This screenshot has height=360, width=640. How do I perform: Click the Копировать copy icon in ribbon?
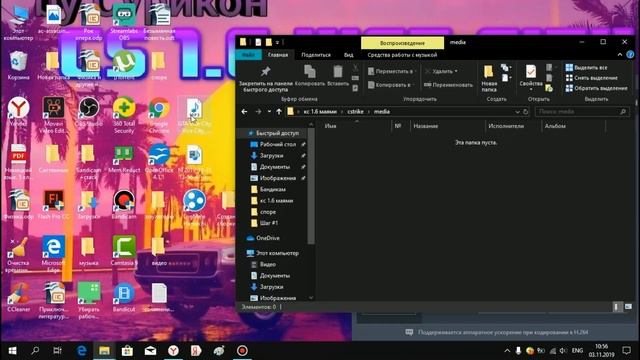310,72
